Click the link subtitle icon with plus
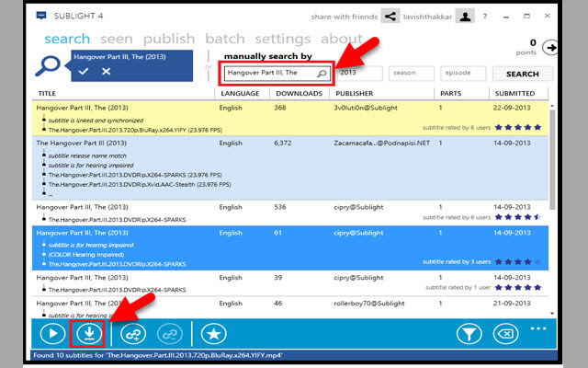The width and height of the screenshot is (588, 368). (132, 333)
